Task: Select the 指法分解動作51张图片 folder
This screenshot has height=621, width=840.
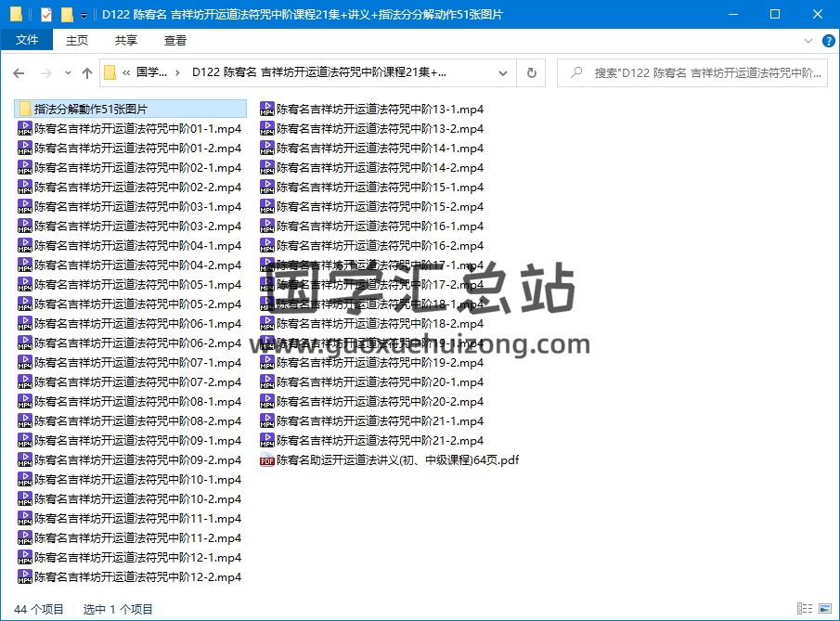Action: coord(90,110)
